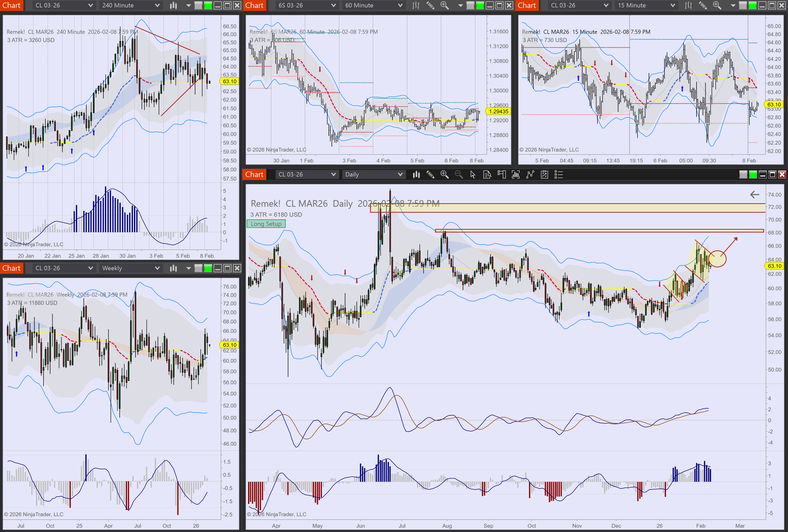Click the 63.10 price marker on Daily axis
788x532 pixels.
774,266
